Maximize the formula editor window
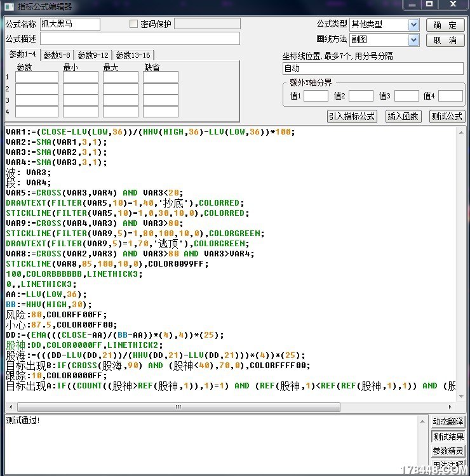 pos(429,4)
